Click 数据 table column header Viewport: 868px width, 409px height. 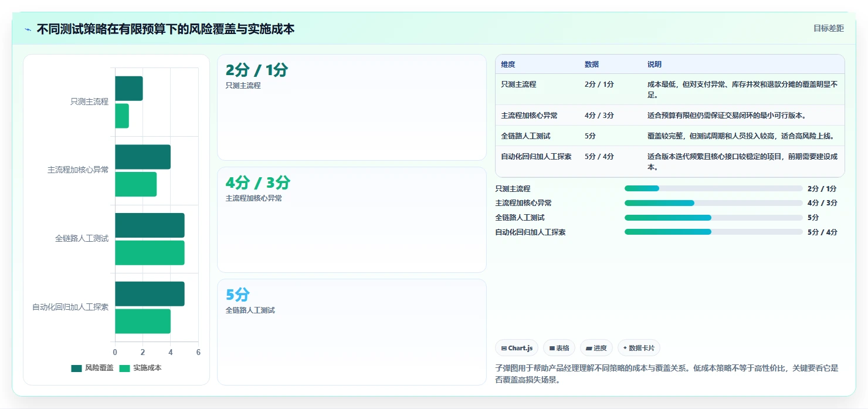tap(592, 65)
